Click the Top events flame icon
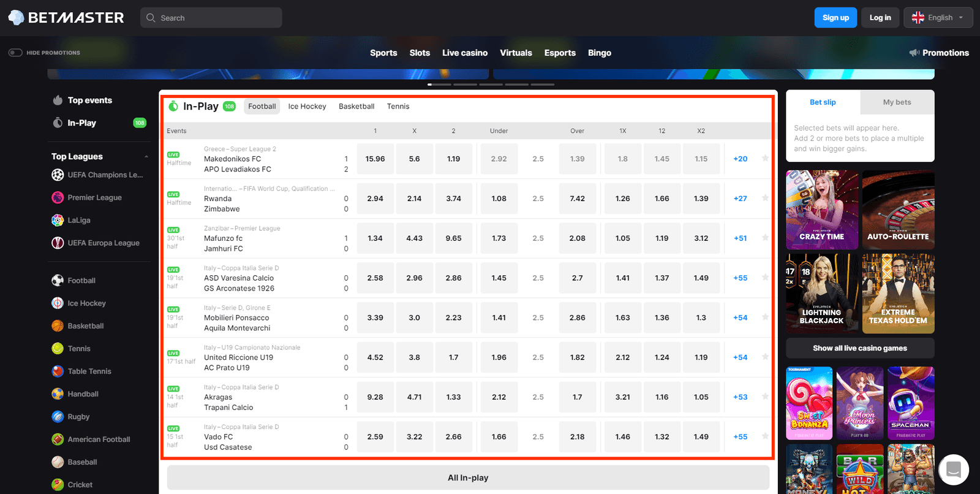980x494 pixels. click(x=58, y=100)
